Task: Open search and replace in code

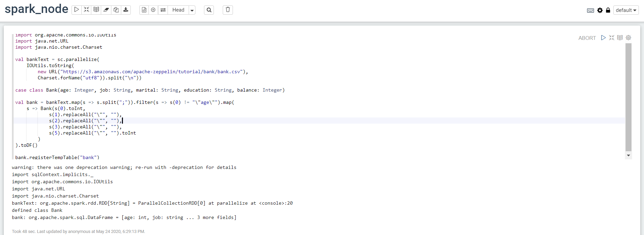Action: [209, 10]
